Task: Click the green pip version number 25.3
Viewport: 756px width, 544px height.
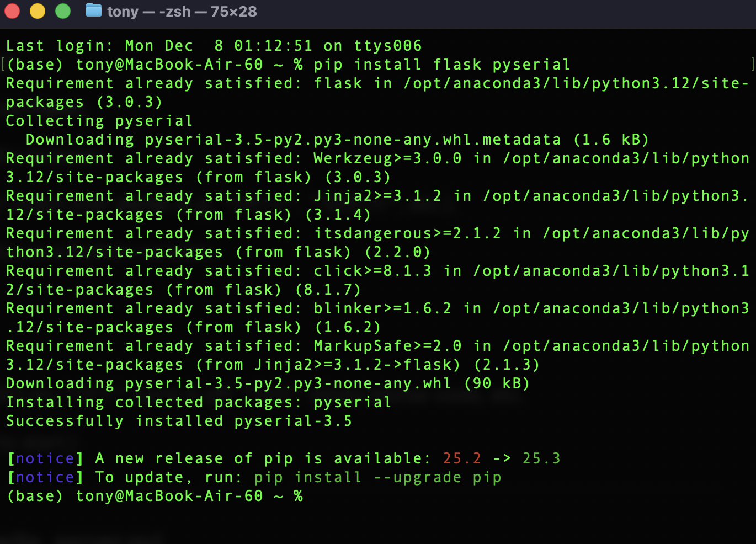Action: (x=541, y=458)
